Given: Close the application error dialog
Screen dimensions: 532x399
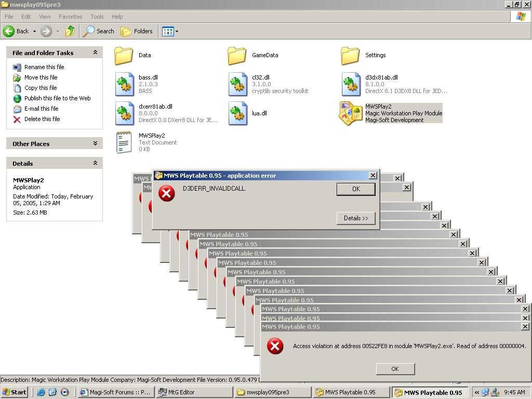Looking at the screenshot, I should pos(373,175).
